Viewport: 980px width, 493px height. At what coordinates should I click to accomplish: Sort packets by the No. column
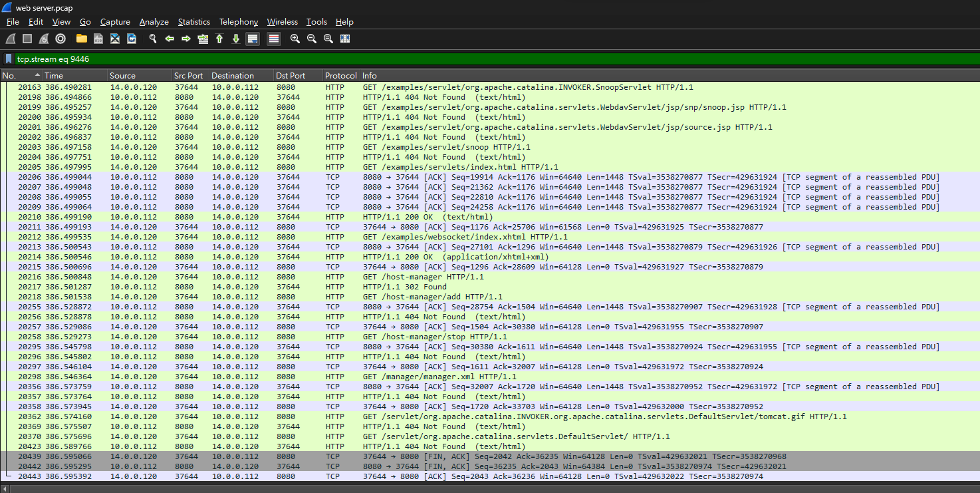click(20, 76)
